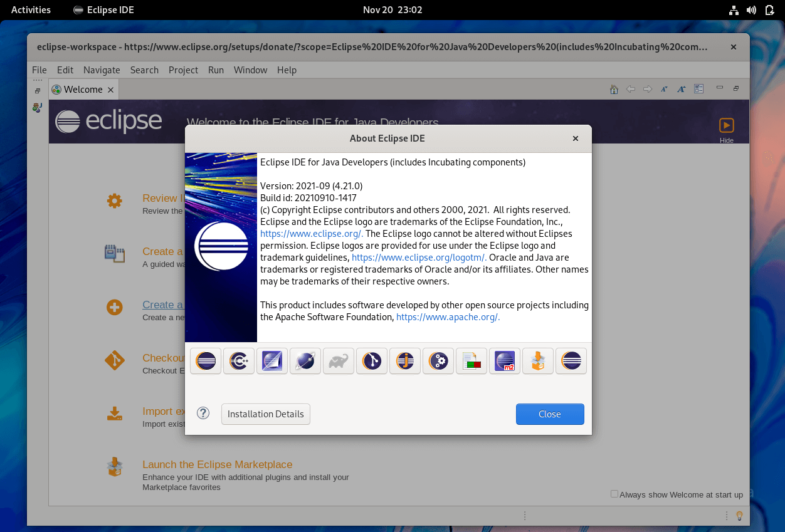Image resolution: width=785 pixels, height=532 pixels.
Task: Select the Welcome tab
Action: click(x=83, y=90)
